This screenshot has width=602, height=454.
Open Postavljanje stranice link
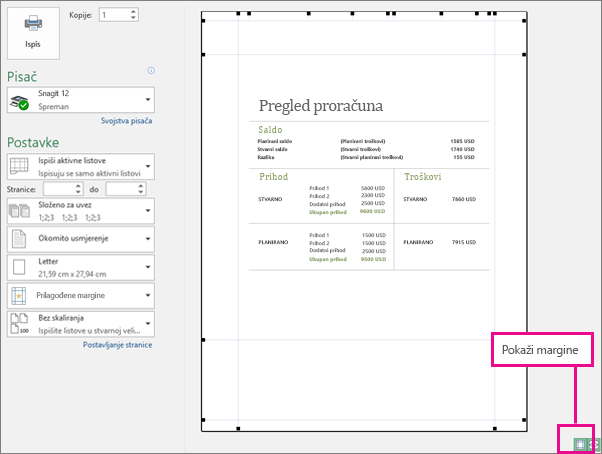click(x=117, y=345)
